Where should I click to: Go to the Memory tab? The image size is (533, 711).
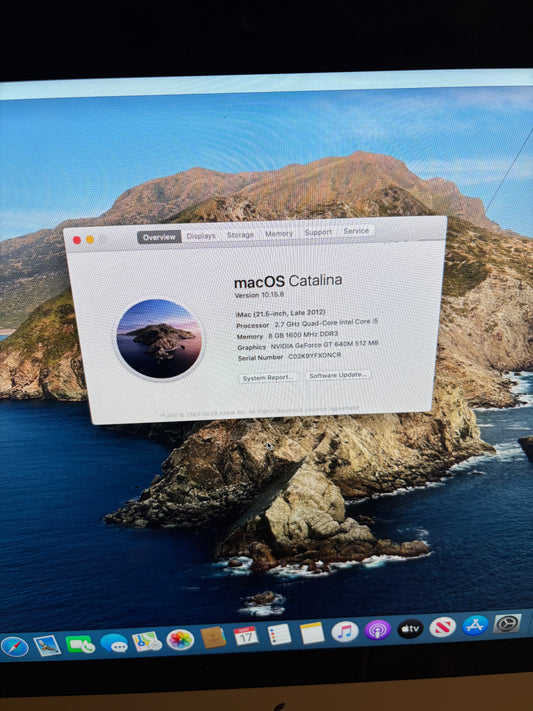[x=279, y=234]
